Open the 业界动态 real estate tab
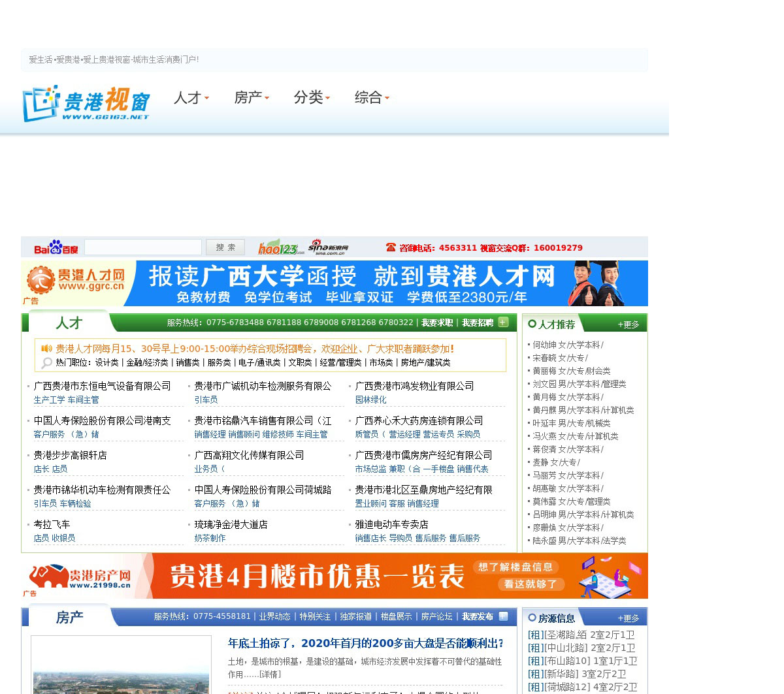The width and height of the screenshot is (784, 694). coord(274,616)
